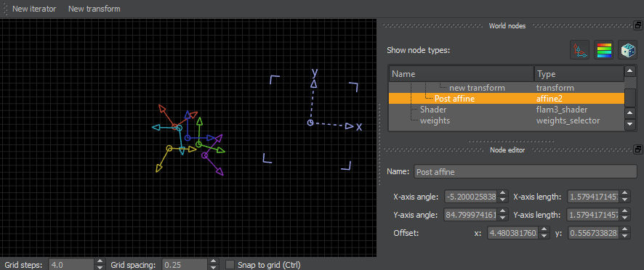Toggle the color gradient node type filter

pyautogui.click(x=603, y=50)
